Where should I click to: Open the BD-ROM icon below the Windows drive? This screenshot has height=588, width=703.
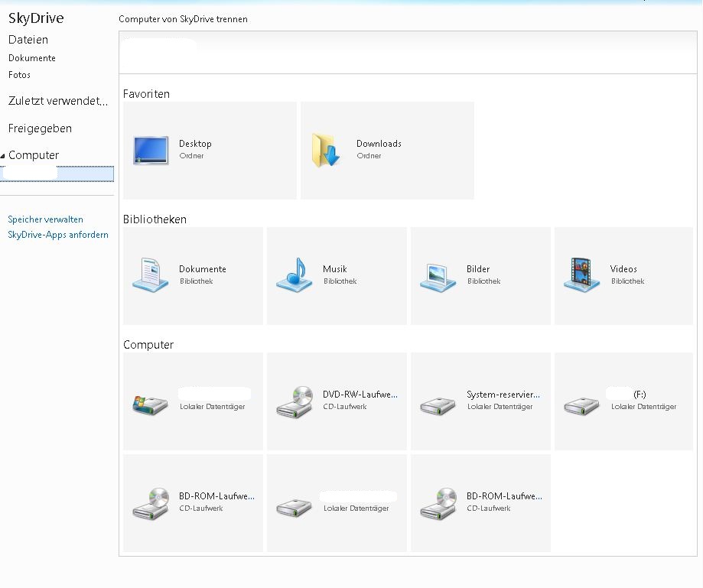[151, 504]
